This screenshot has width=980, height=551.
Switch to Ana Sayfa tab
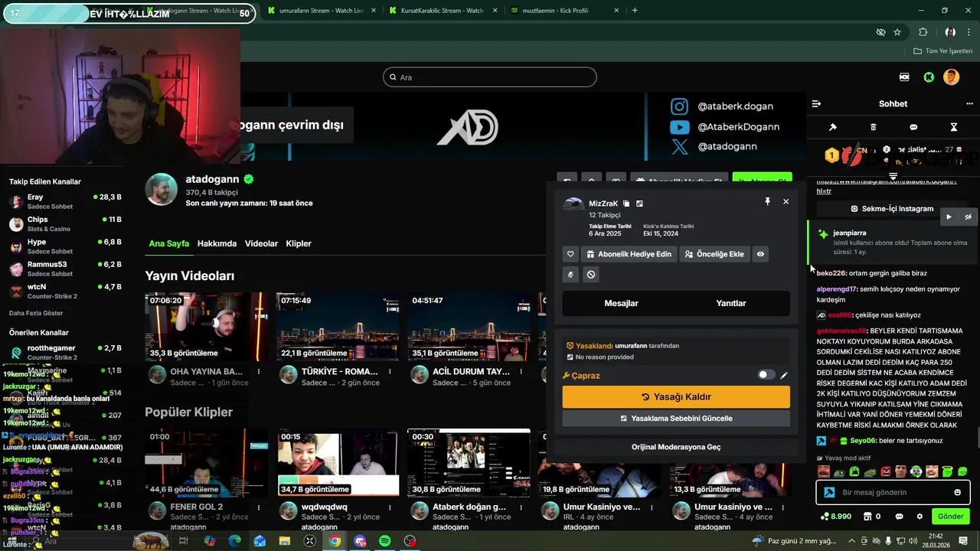(x=169, y=243)
